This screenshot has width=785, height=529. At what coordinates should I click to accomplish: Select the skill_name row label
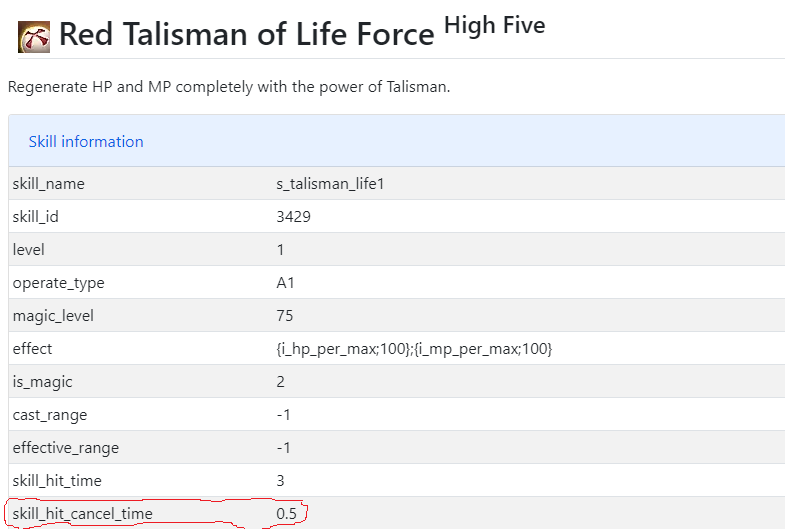[48, 184]
